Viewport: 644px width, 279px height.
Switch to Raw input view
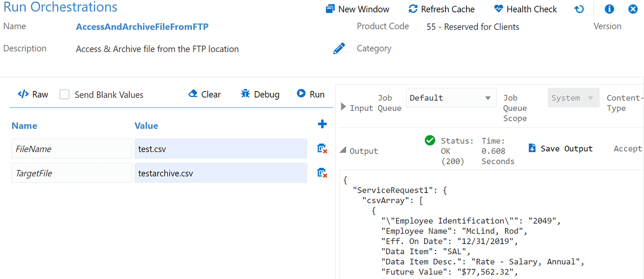coord(33,94)
